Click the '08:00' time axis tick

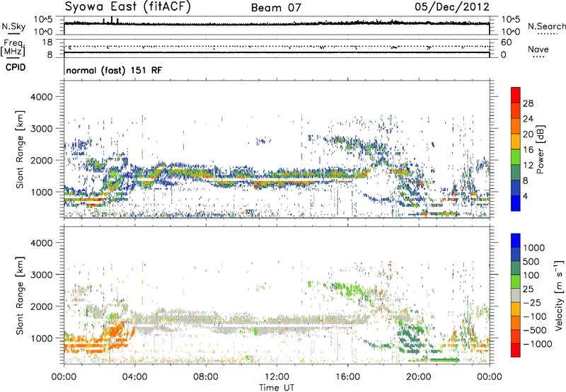tap(206, 377)
